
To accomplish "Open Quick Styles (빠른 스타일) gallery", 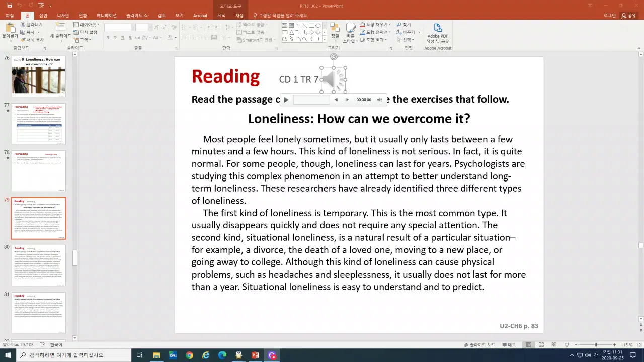I will (x=350, y=32).
